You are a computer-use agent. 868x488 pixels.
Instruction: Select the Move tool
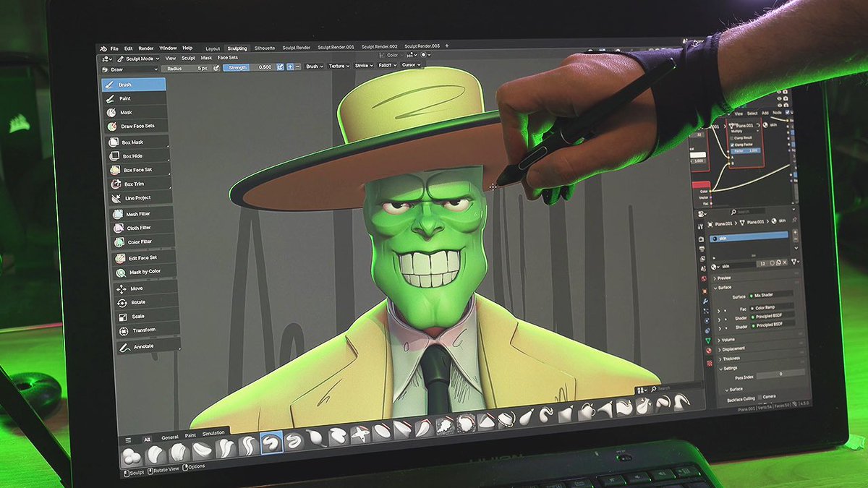point(128,288)
